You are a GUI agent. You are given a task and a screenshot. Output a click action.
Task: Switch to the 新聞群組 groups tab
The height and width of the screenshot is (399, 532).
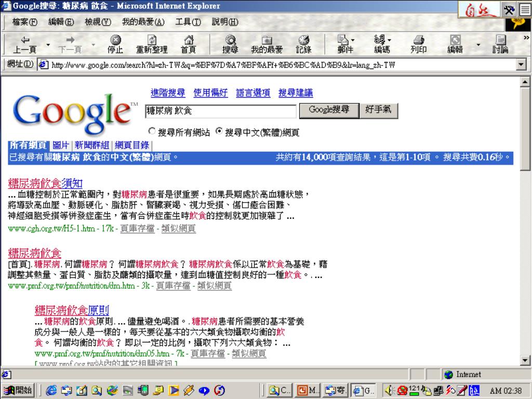(91, 145)
